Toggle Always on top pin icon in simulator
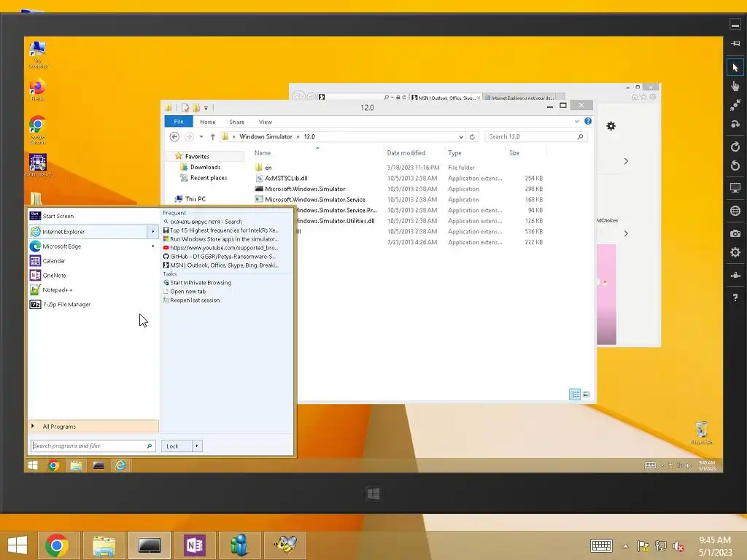 (735, 43)
